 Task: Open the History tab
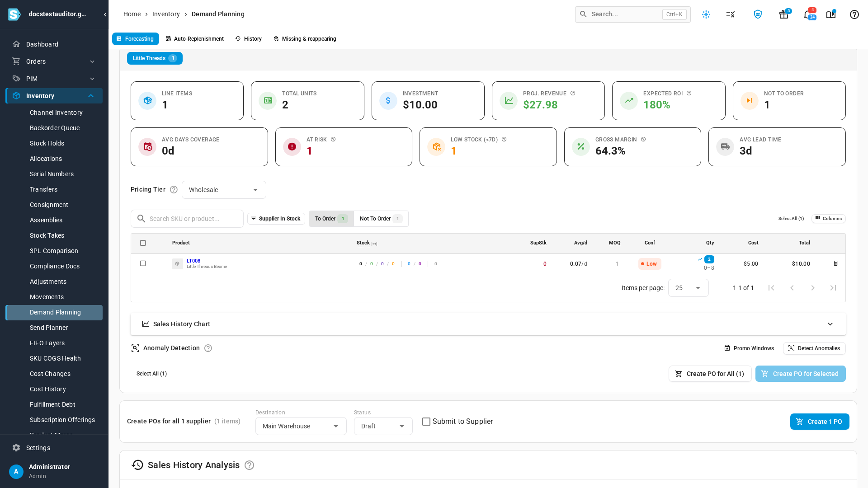(x=249, y=39)
